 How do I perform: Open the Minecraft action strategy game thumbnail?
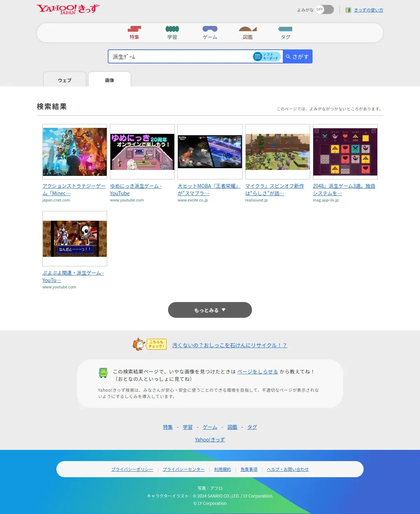pos(75,152)
